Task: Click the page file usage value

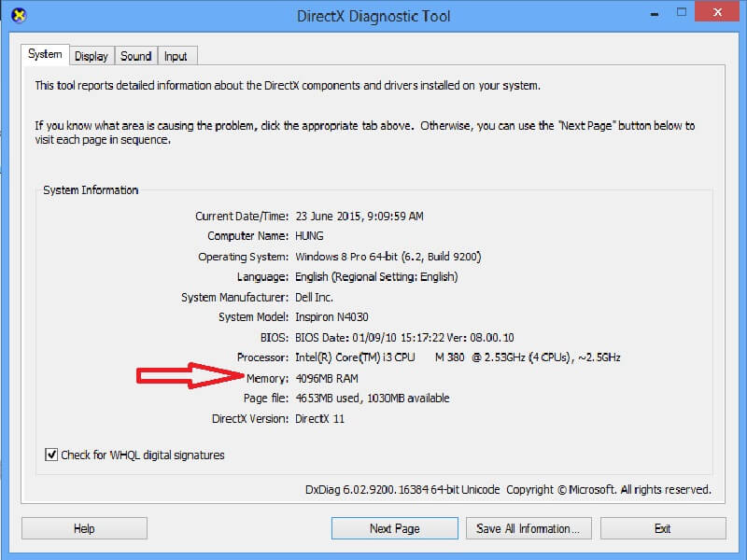Action: (372, 399)
